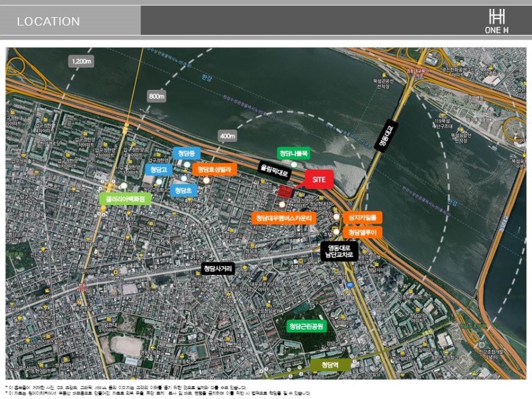
Task: Click the 영동대로 남단교차로 label
Action: pyautogui.click(x=339, y=251)
